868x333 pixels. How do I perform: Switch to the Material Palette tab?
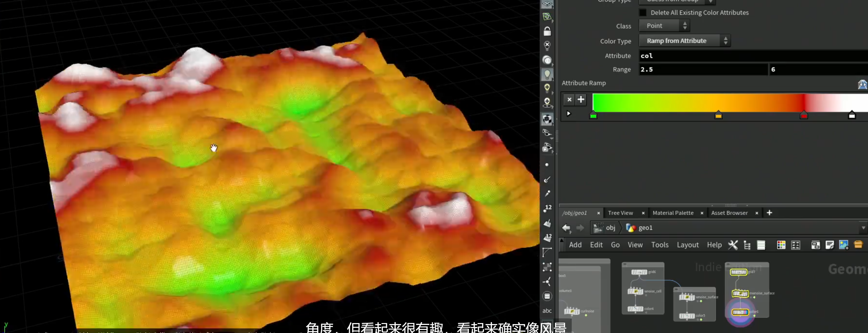pyautogui.click(x=673, y=213)
